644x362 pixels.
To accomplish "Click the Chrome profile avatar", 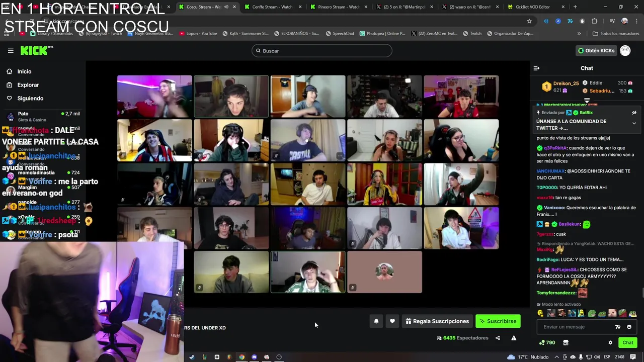I will 624,21.
